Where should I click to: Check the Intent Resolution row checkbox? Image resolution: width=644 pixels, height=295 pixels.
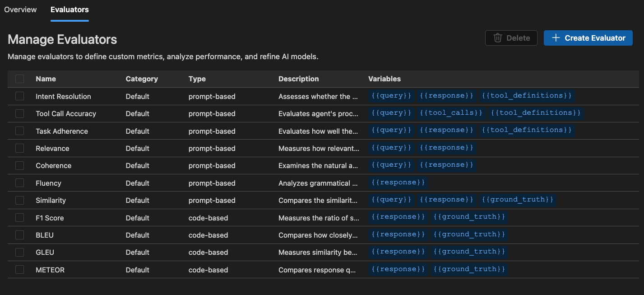coord(19,96)
